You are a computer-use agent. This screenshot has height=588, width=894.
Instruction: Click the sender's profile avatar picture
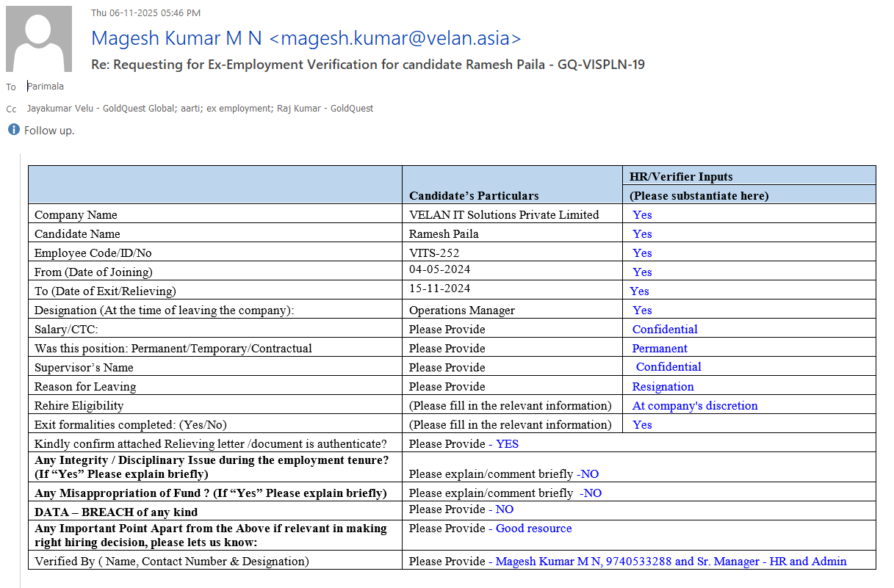tap(39, 39)
